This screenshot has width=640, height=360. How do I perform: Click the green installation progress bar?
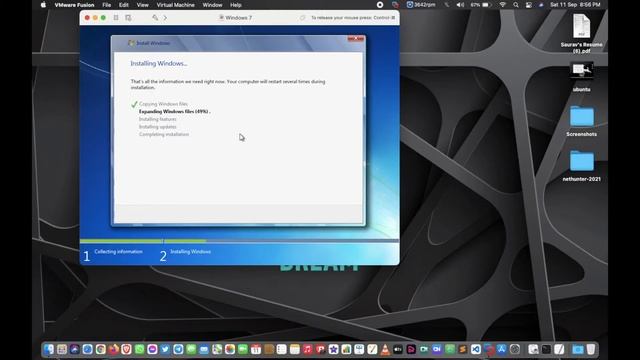(x=143, y=241)
